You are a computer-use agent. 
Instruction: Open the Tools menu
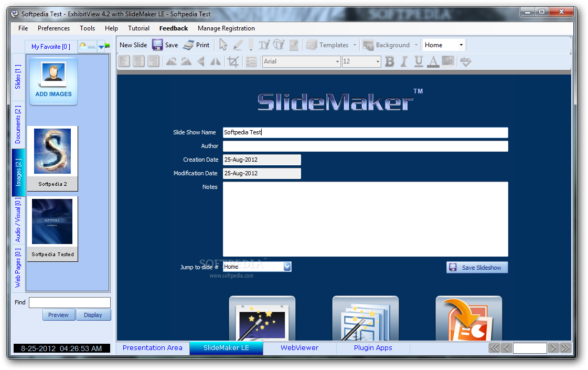tap(88, 28)
